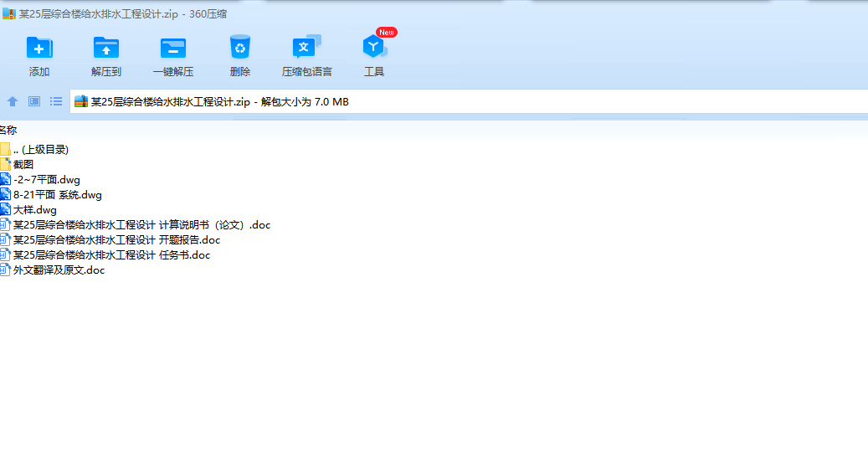Click the 添加 (Add) toolbar icon
Screen dimensions: 868x457
[x=39, y=49]
